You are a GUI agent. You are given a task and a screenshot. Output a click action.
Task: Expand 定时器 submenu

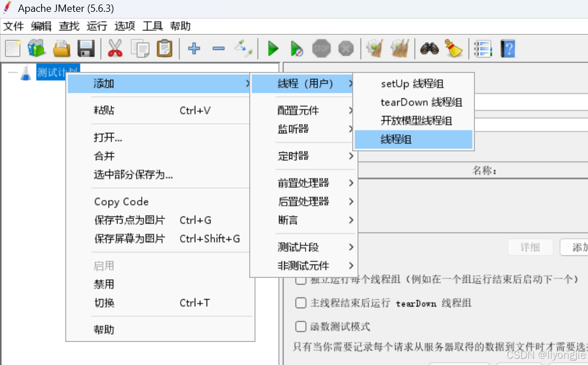303,156
